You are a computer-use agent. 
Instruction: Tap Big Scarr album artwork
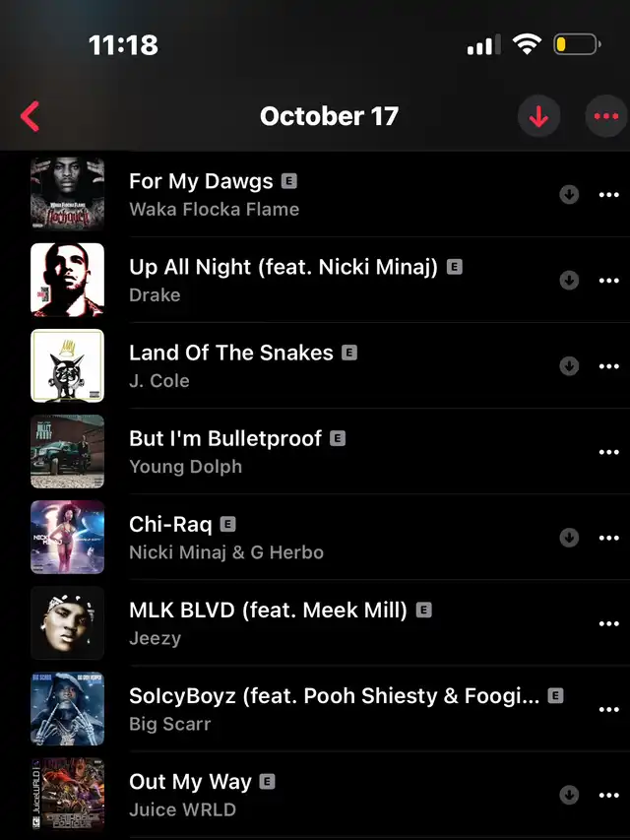(68, 709)
